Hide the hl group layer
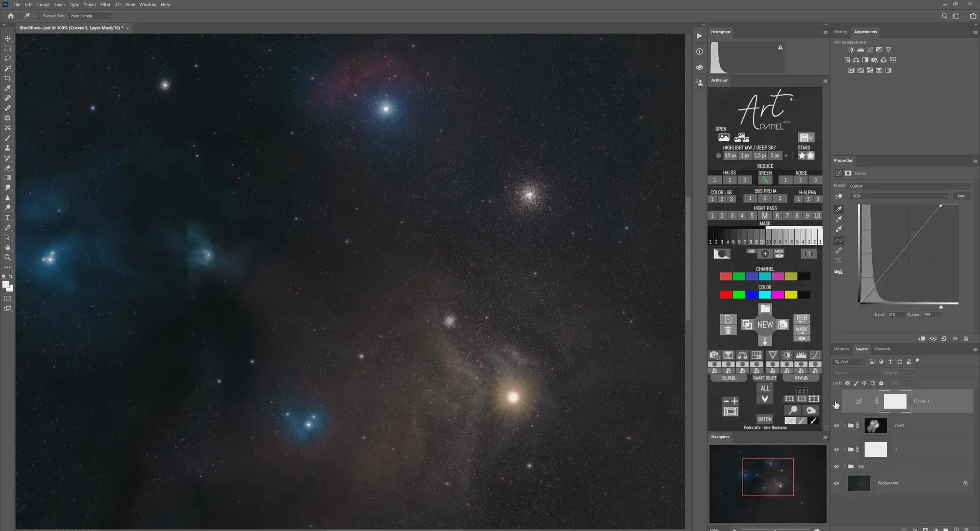Viewport: 980px width, 531px height. click(836, 450)
